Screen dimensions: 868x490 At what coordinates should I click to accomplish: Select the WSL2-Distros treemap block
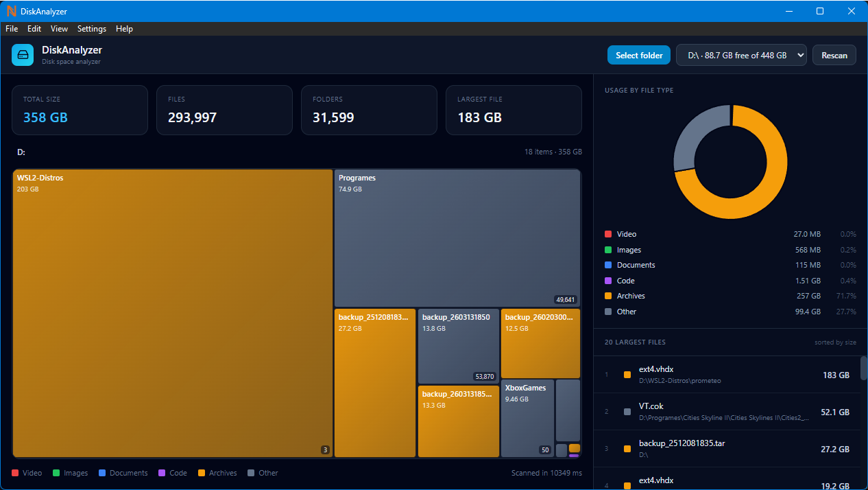[x=173, y=313]
